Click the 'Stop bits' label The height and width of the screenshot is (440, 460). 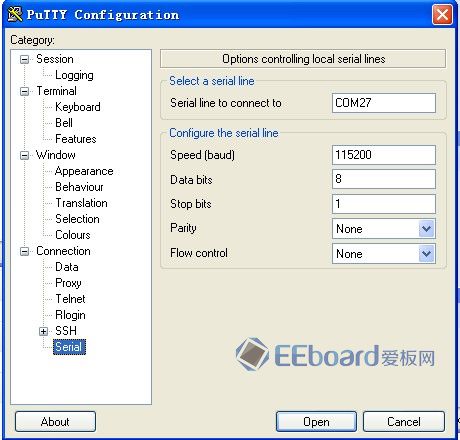(x=191, y=204)
